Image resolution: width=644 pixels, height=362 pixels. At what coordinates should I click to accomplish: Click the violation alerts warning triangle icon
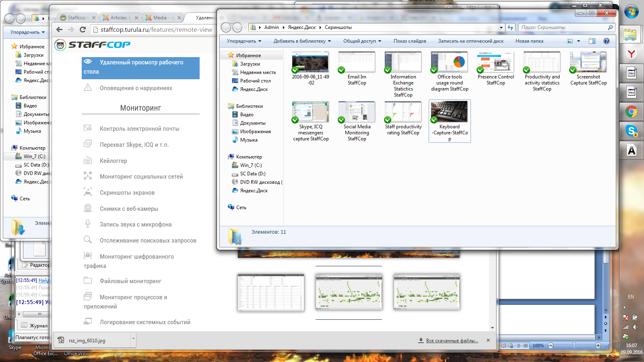(88, 87)
